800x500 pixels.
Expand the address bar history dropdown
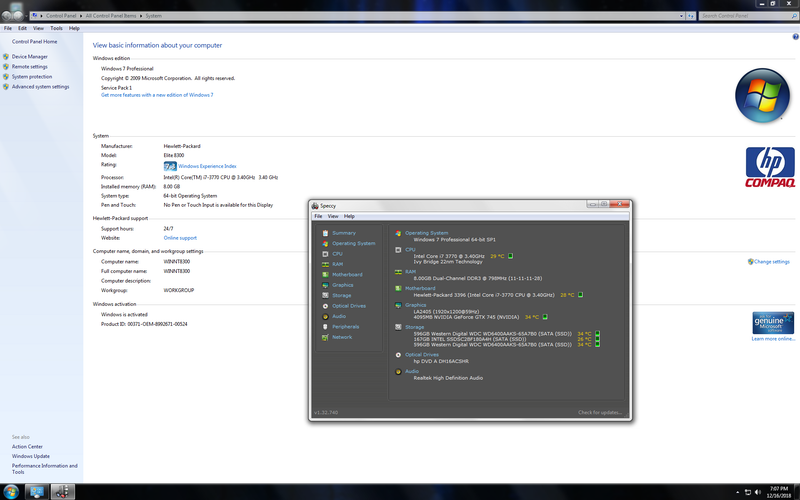pyautogui.click(x=682, y=16)
